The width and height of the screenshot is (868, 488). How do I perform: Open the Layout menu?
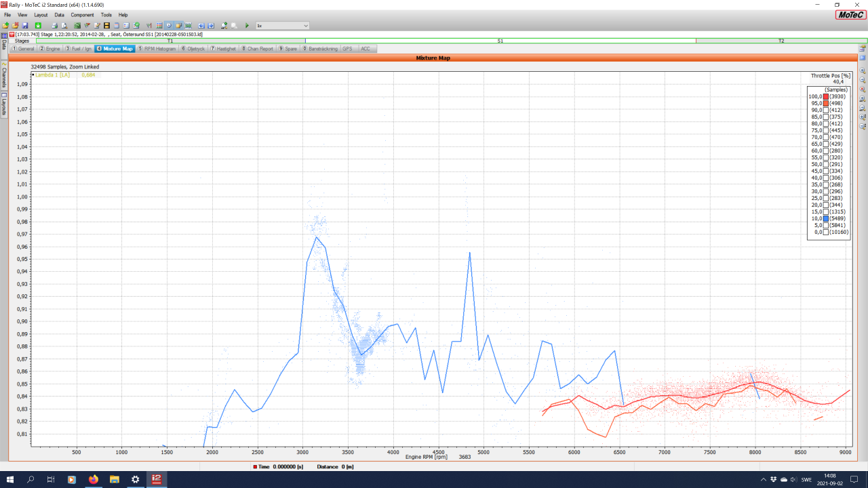click(x=41, y=14)
